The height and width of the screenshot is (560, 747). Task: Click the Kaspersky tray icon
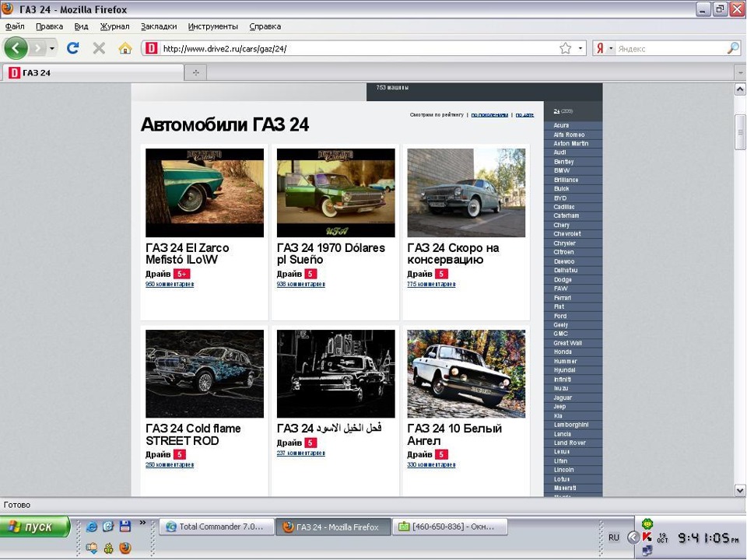pos(647,537)
